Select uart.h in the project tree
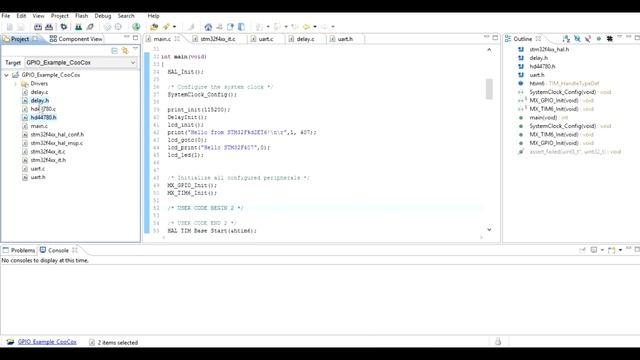This screenshot has height=360, width=640. point(38,177)
